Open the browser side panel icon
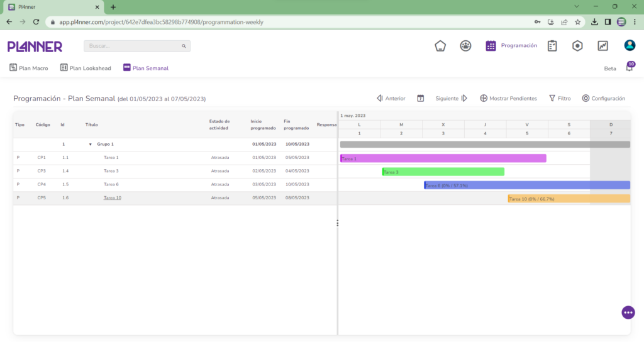This screenshot has width=644, height=342. [x=608, y=22]
